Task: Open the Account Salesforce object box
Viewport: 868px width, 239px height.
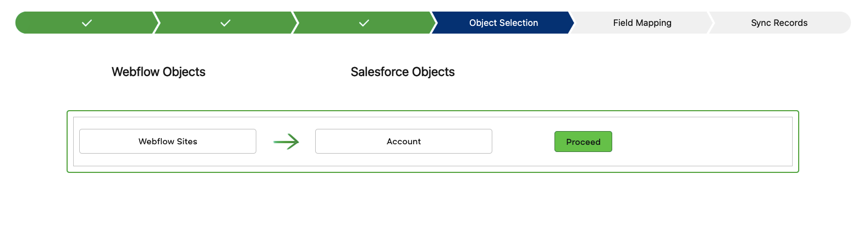Action: click(x=404, y=141)
